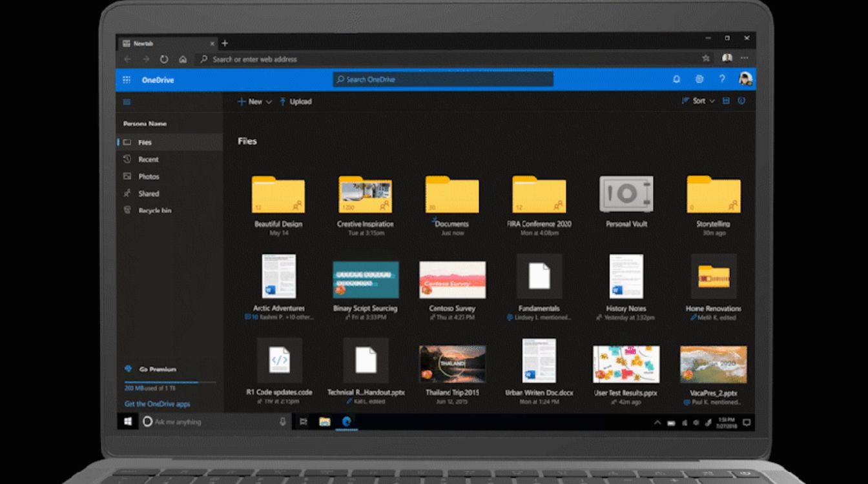868x484 pixels.
Task: Open the Thailand Trip 2015 thumbnail
Action: click(x=451, y=363)
